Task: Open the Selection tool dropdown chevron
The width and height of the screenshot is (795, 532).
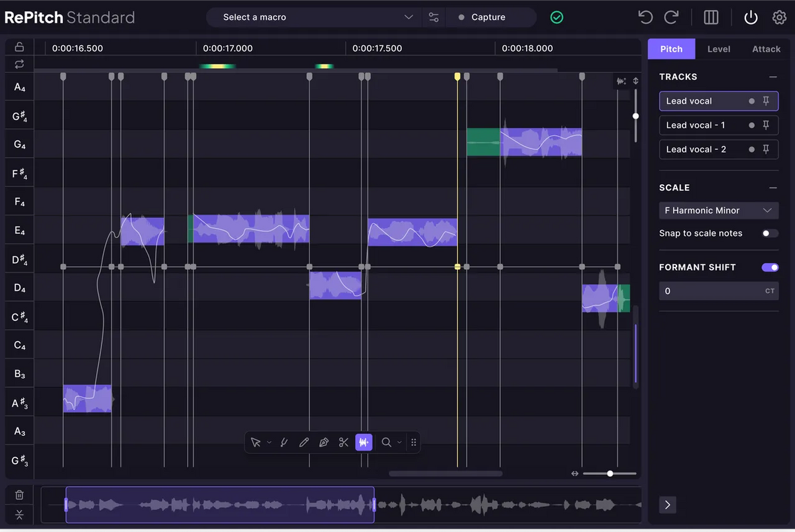Action: click(268, 442)
